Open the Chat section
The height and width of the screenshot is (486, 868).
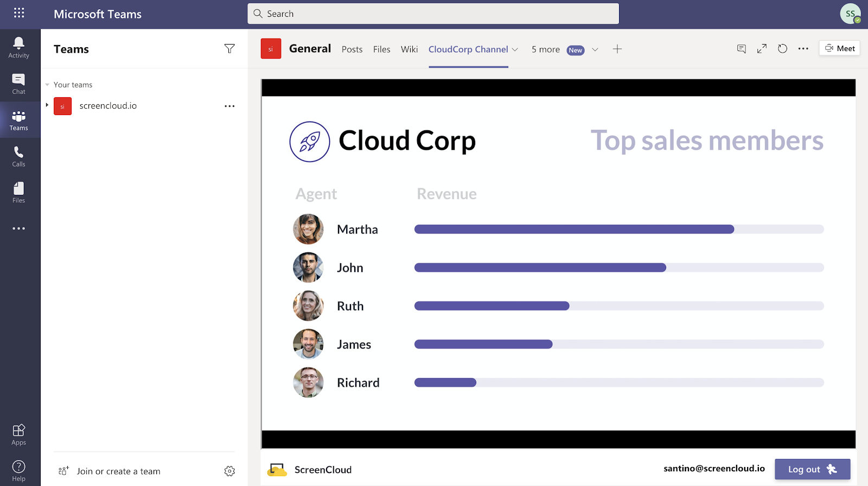pos(19,84)
